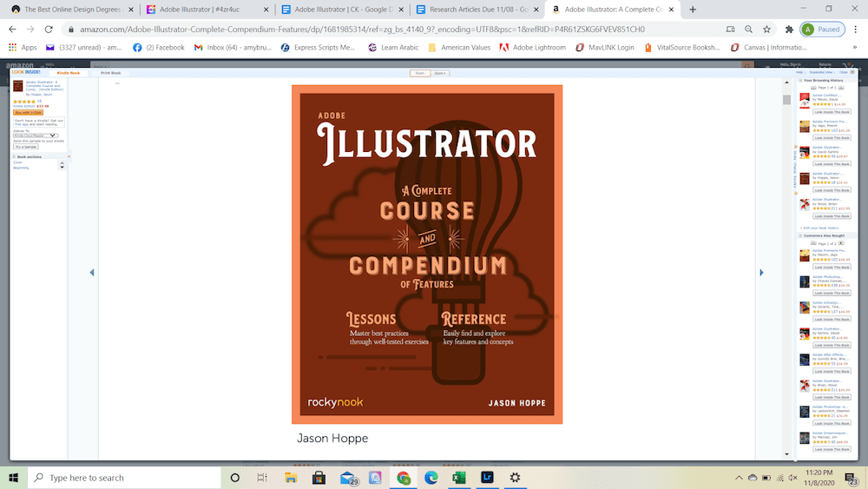Open the VitalSource Bookshelf bookmark

point(682,48)
